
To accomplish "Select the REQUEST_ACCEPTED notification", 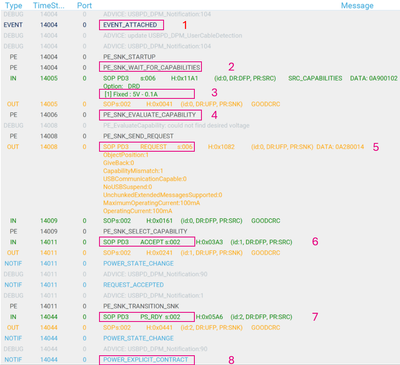I will [133, 285].
